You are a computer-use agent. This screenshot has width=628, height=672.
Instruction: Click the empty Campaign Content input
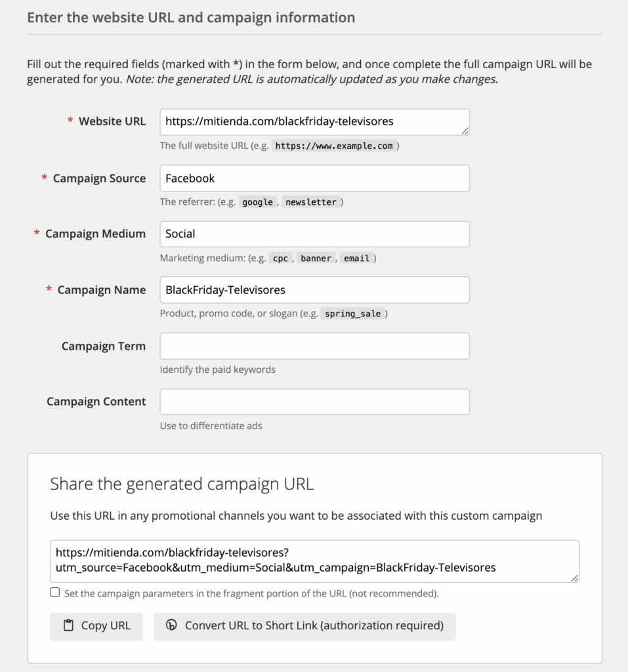point(314,402)
